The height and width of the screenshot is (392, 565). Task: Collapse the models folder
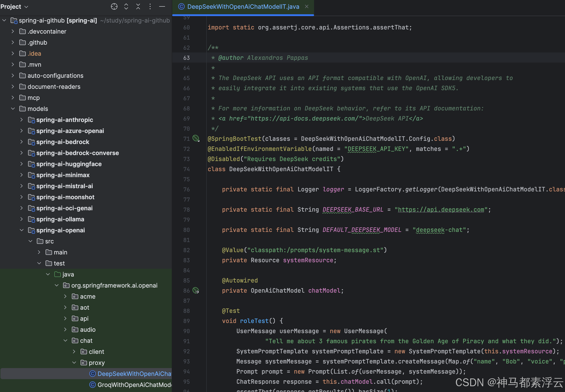point(13,109)
